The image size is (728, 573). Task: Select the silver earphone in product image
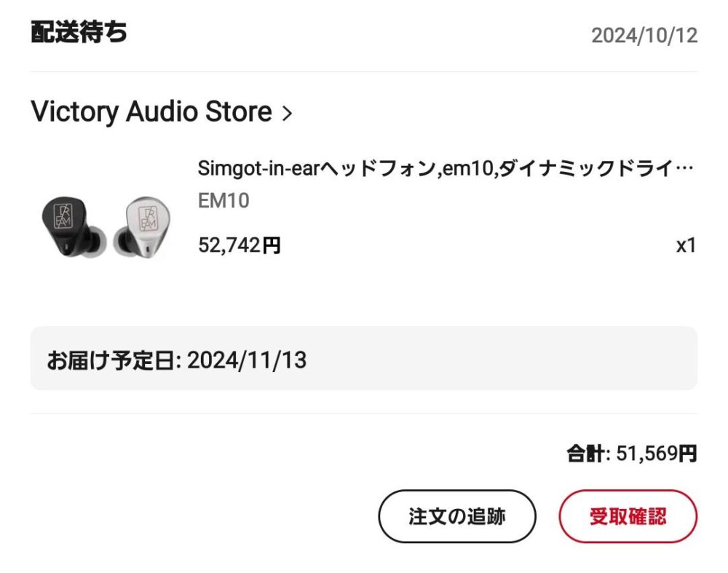point(142,227)
